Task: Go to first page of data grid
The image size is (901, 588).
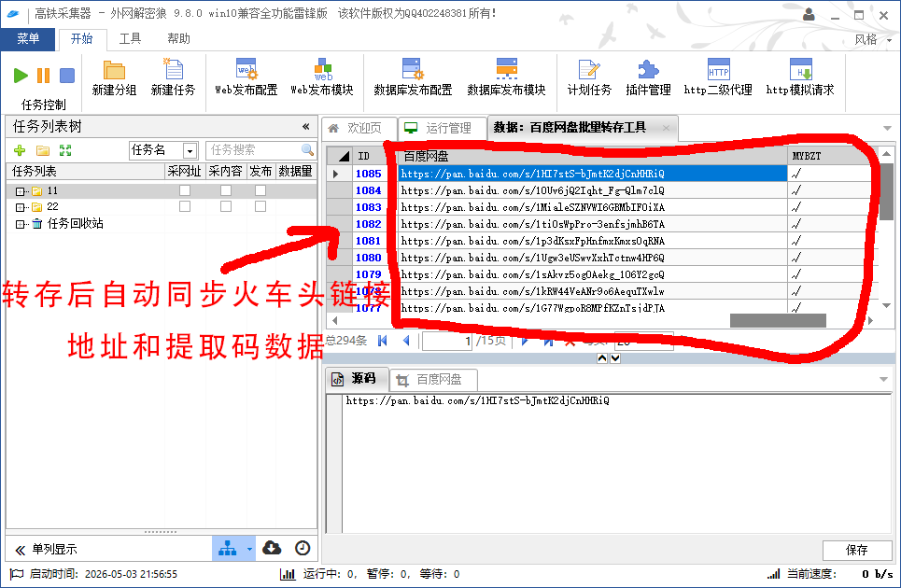Action: tap(383, 341)
